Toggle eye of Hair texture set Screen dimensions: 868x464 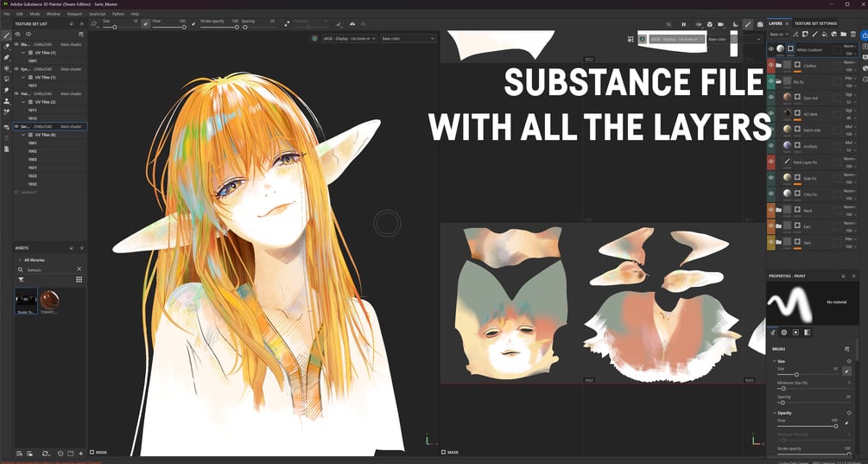pyautogui.click(x=16, y=93)
